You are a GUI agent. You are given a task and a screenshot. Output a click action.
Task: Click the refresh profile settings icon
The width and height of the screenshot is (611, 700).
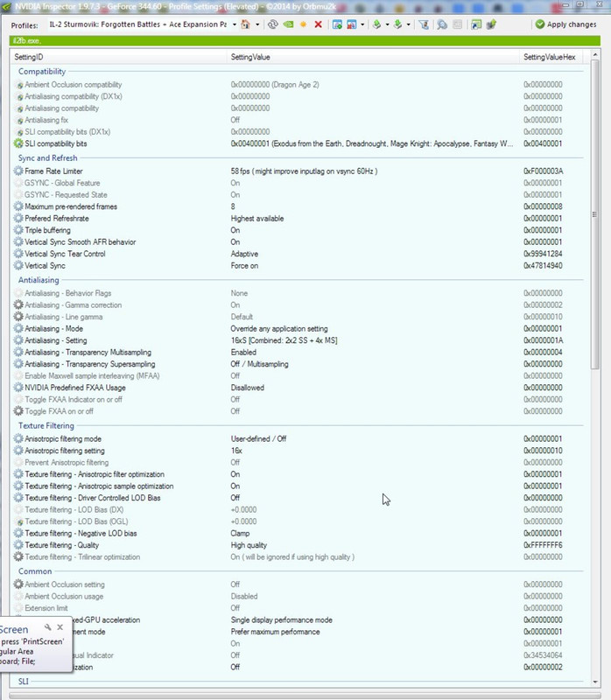[272, 24]
